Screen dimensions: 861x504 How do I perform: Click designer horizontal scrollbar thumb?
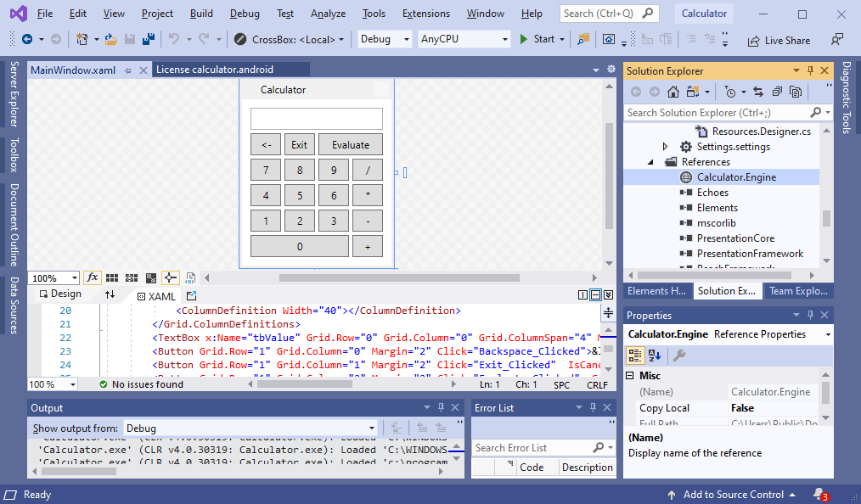399,278
